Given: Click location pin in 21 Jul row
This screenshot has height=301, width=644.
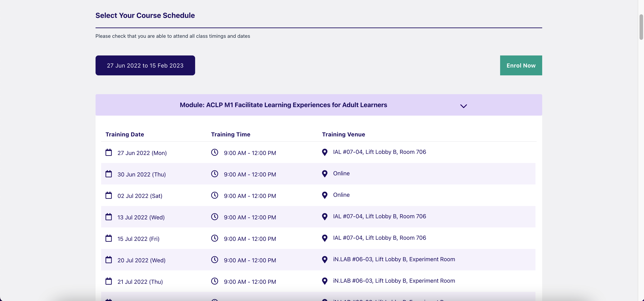Looking at the screenshot, I should tap(324, 281).
